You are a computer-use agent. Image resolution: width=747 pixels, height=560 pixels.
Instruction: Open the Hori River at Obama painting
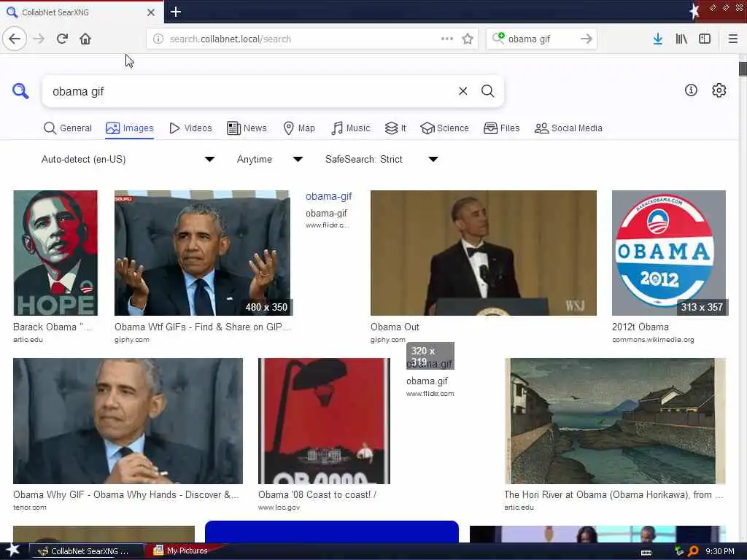(615, 421)
